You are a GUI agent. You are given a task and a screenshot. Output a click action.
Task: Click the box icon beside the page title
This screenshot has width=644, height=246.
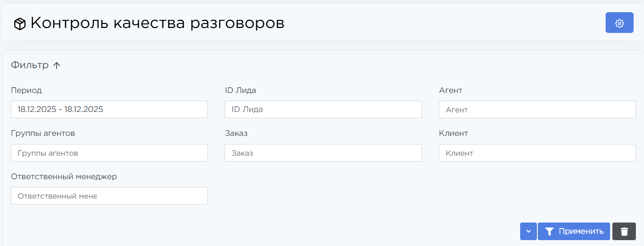tap(19, 24)
